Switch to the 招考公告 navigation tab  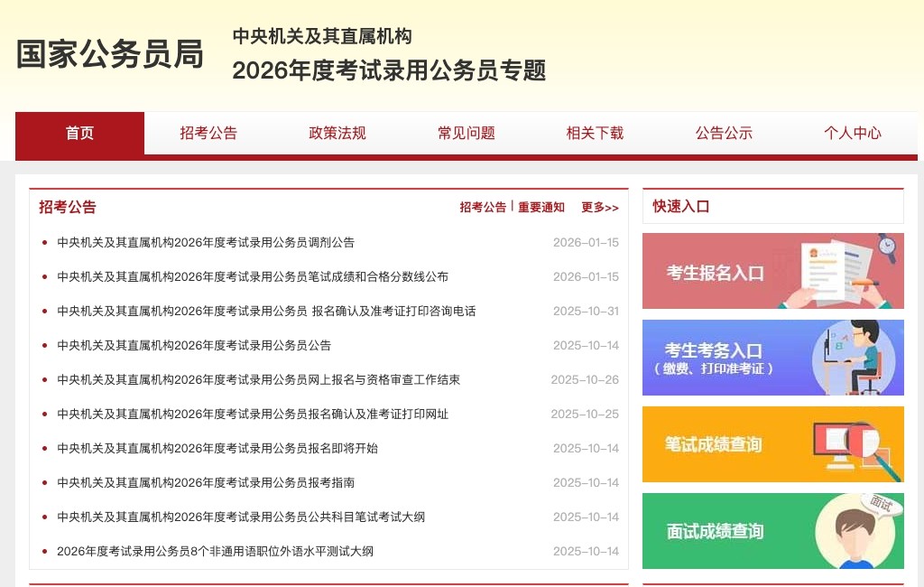(x=208, y=133)
